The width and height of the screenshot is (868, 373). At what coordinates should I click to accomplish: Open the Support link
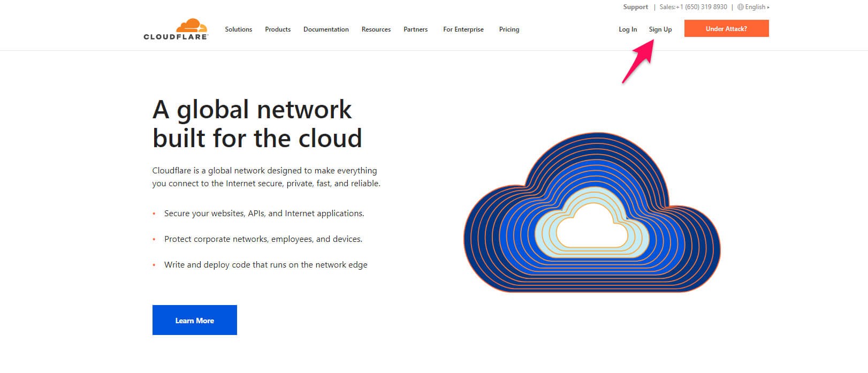click(635, 7)
